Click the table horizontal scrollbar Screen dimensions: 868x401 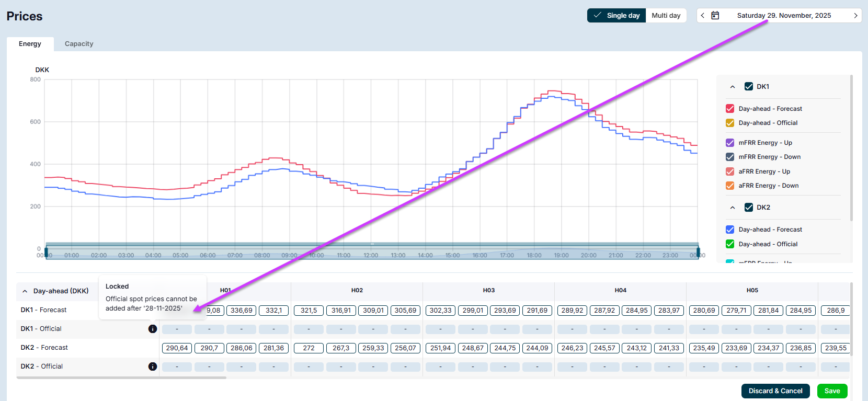click(121, 377)
